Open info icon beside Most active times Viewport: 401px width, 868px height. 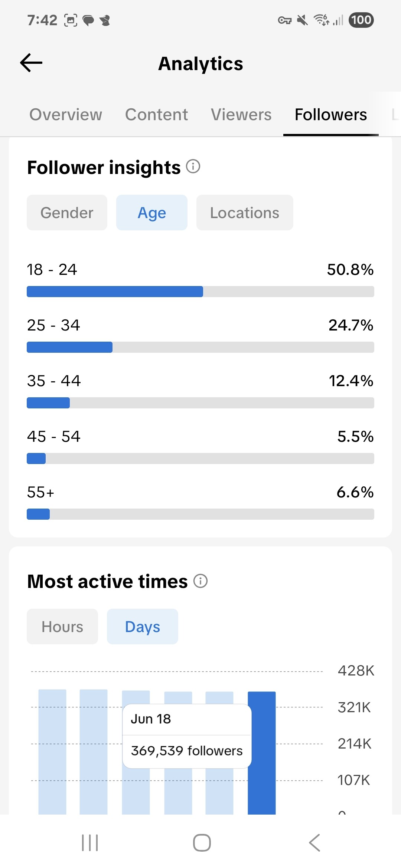point(200,581)
